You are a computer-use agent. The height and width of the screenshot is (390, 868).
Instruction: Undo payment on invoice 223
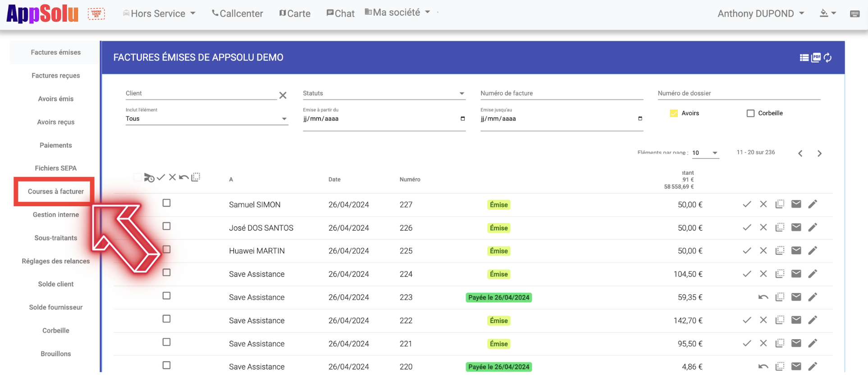pyautogui.click(x=763, y=297)
